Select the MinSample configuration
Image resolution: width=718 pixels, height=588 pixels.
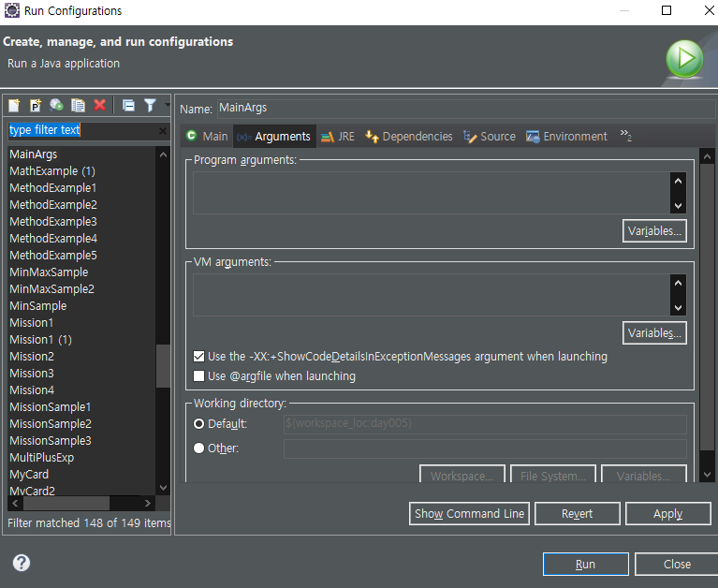(38, 306)
